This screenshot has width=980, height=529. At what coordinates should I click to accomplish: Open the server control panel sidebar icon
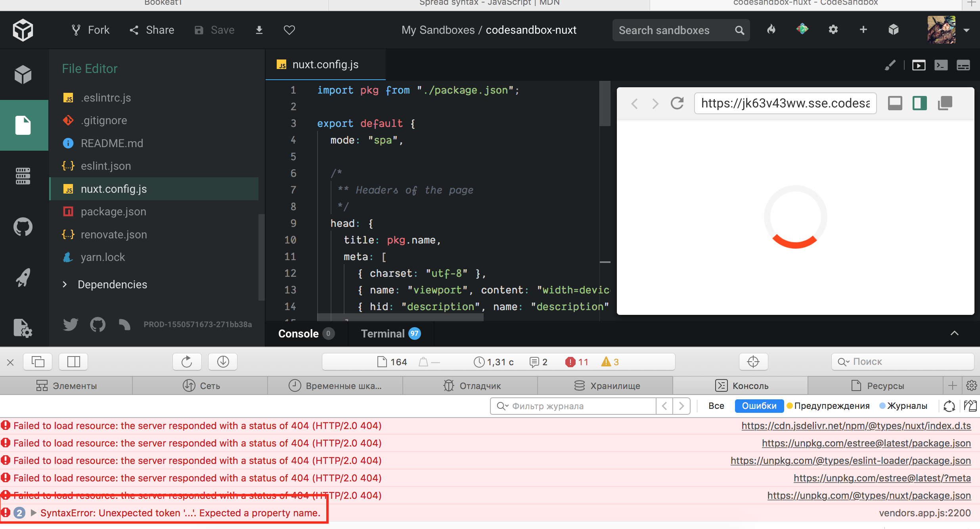coord(23,176)
